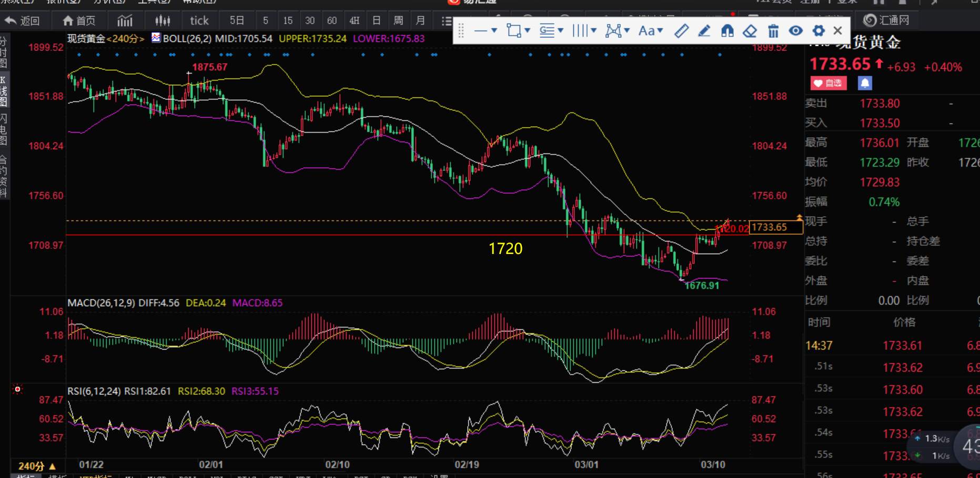Select the 60-minute period tab
This screenshot has width=980, height=478.
(x=332, y=21)
